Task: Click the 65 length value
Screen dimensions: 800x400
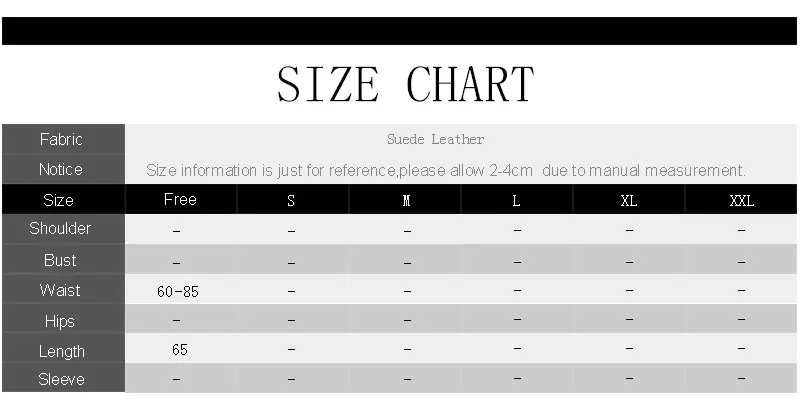Action: pos(180,349)
